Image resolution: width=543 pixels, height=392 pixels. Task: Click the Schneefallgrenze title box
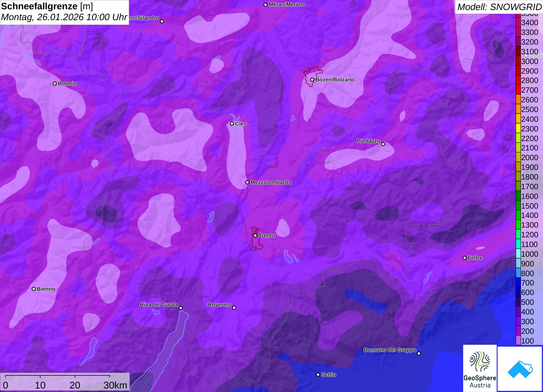pyautogui.click(x=64, y=12)
